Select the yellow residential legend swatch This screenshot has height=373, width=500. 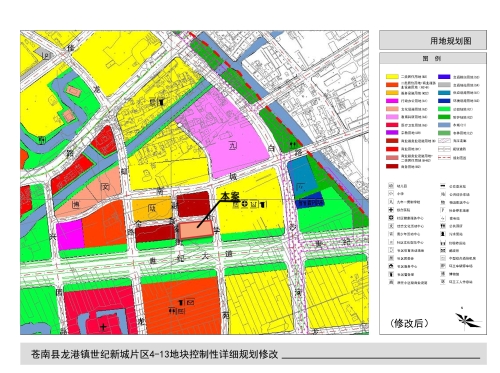(392, 77)
